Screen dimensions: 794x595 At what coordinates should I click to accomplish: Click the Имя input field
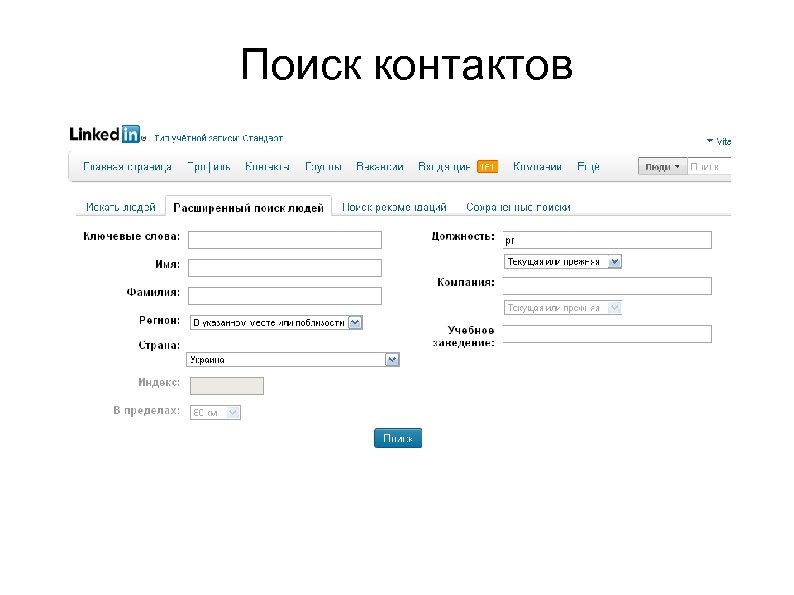point(285,268)
